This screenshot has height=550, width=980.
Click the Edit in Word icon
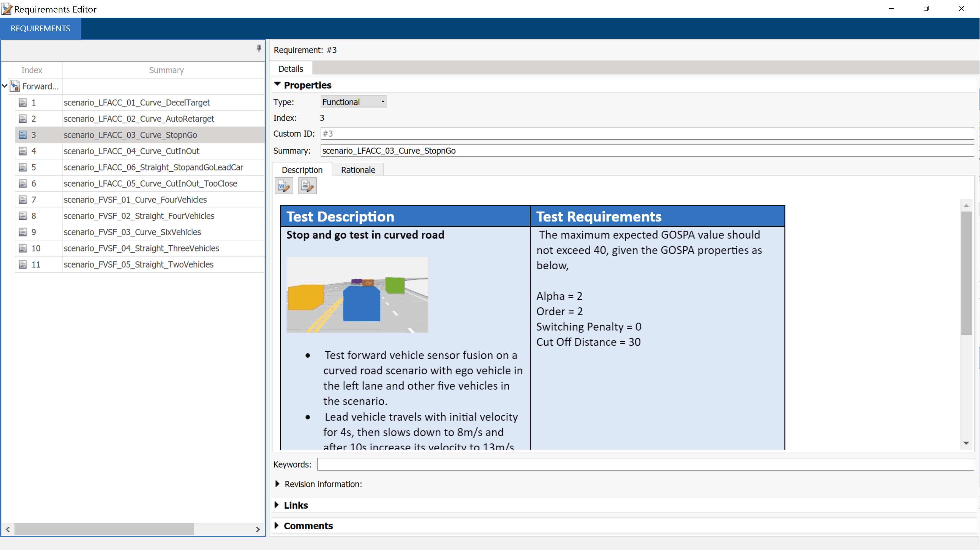click(284, 186)
